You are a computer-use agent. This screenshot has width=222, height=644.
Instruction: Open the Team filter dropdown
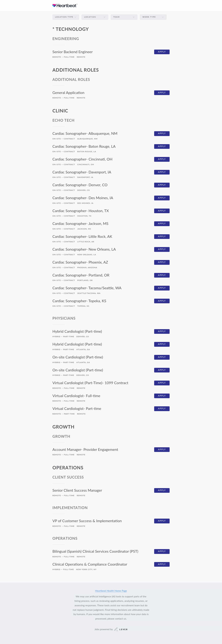coord(124,17)
